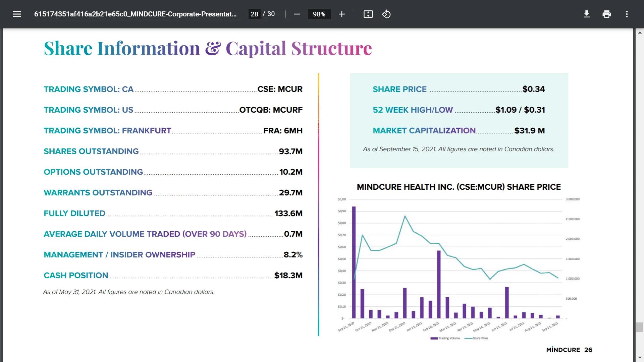Click the As of September 15, 2021 note

pyautogui.click(x=459, y=149)
